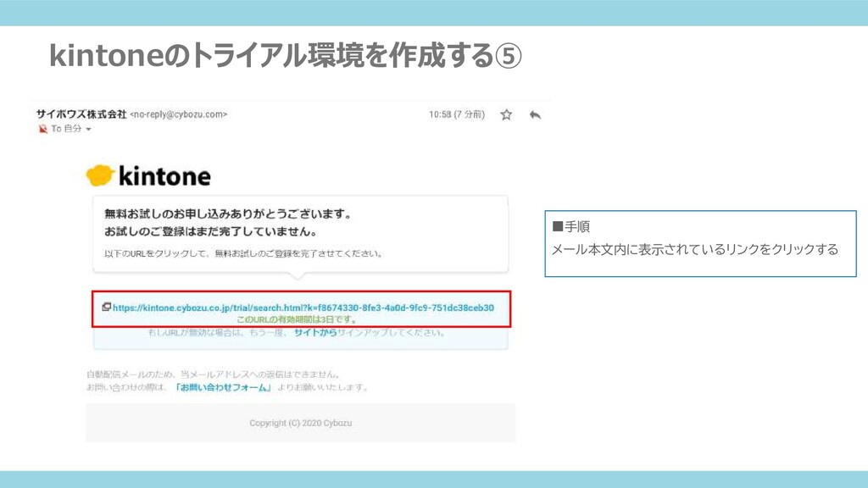Click the '■手順' label in the instruction box
Image resolution: width=868 pixels, height=488 pixels.
pos(571,226)
